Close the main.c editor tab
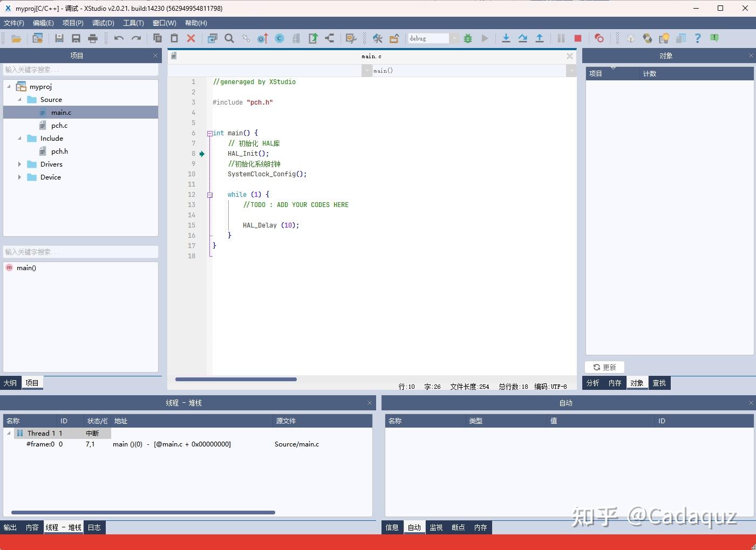The height and width of the screenshot is (550, 756). pyautogui.click(x=570, y=56)
